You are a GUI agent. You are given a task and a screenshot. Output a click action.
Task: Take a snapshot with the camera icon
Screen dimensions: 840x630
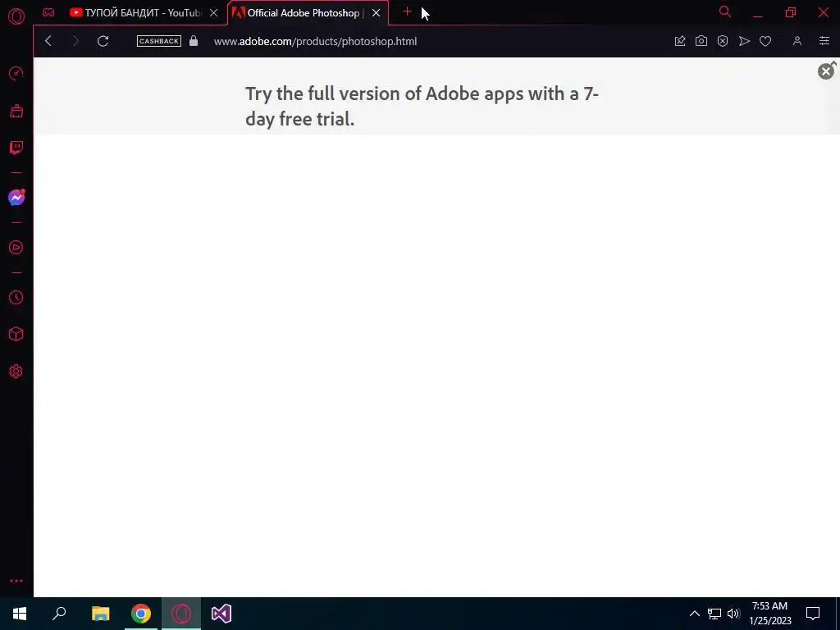701,41
